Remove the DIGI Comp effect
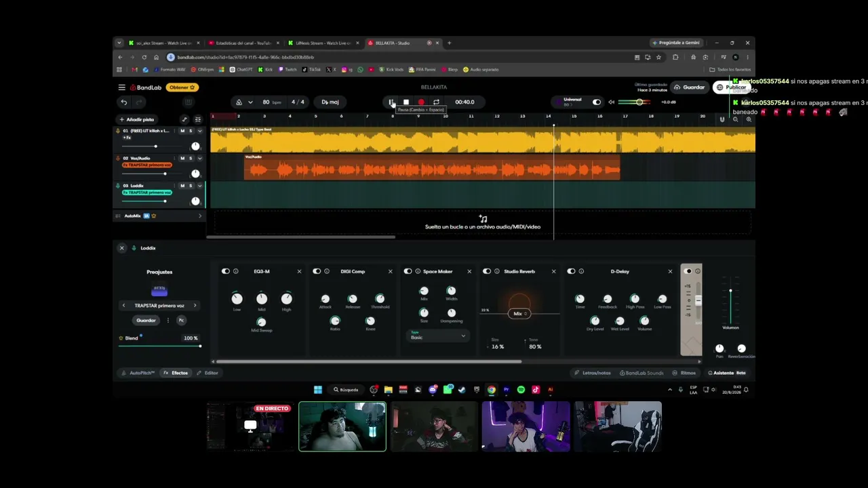Screen dimensions: 868x488 pyautogui.click(x=390, y=271)
